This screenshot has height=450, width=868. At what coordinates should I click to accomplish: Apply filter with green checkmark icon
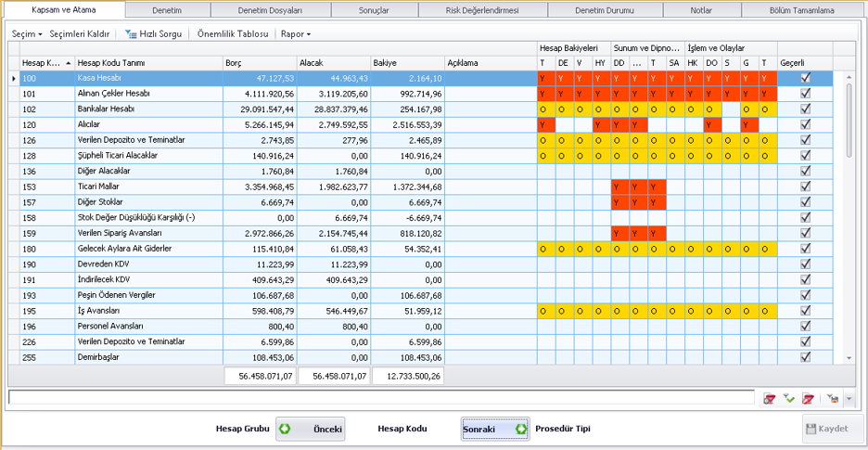click(788, 399)
